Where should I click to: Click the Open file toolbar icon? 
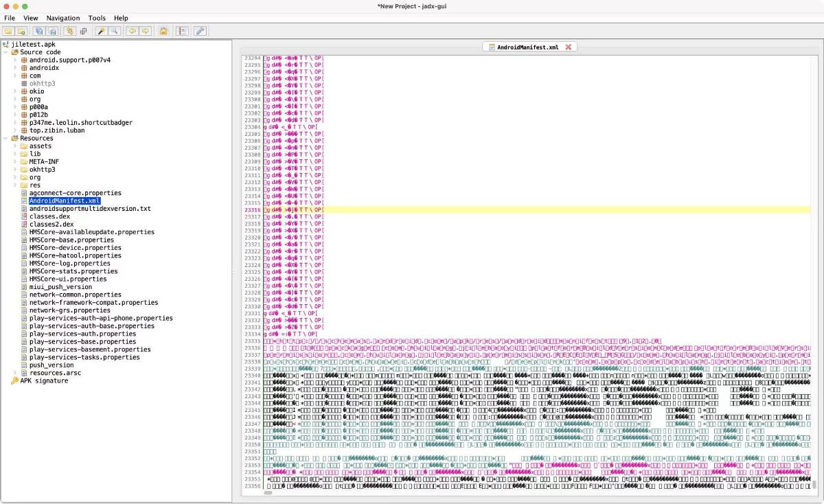click(x=8, y=31)
